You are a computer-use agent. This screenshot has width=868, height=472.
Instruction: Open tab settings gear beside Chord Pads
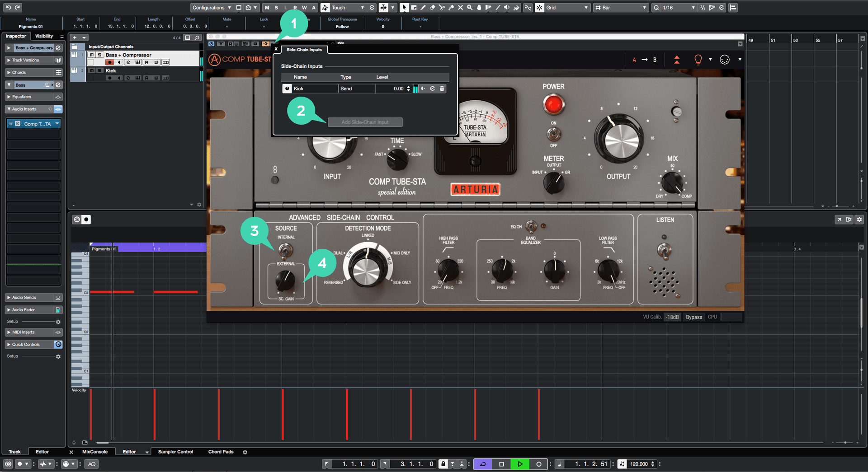[x=245, y=452]
